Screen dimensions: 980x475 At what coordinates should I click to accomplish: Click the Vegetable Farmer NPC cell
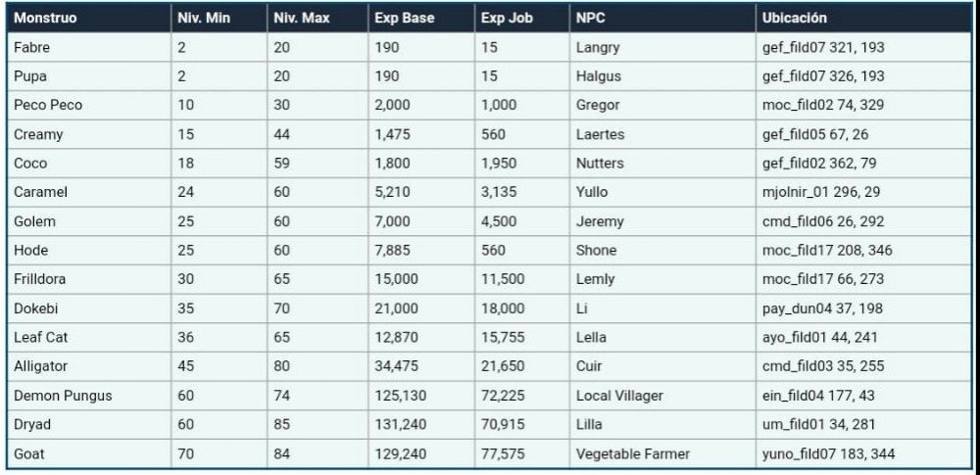point(632,453)
